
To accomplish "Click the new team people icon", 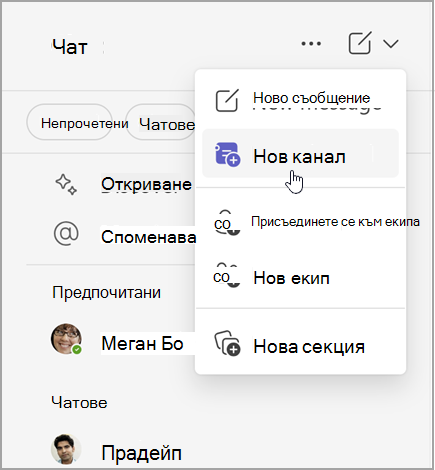I will (x=227, y=275).
